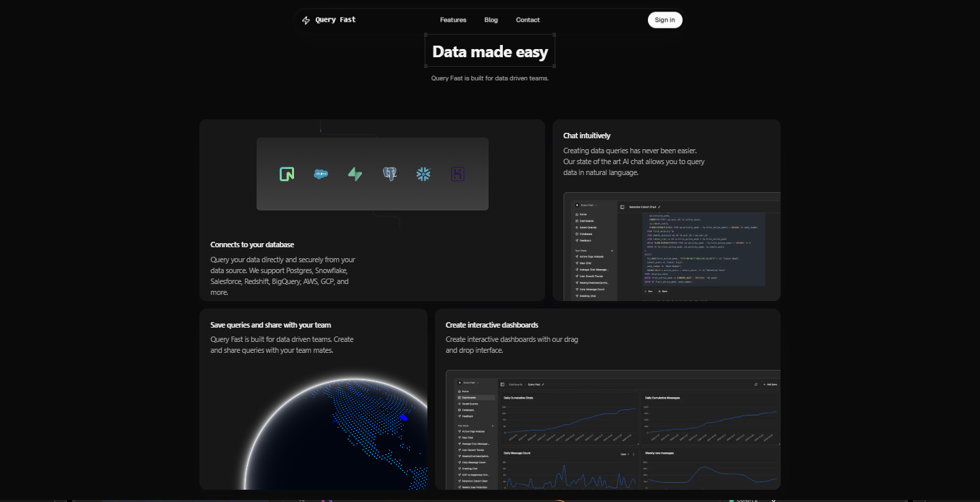
Task: Click Add Query button in dashboard preview
Action: [x=771, y=384]
